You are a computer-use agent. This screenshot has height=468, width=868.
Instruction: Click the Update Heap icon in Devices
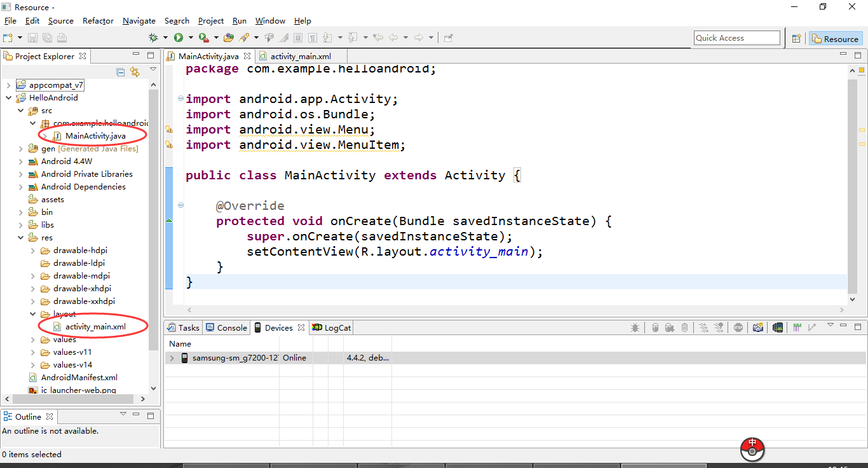coord(655,327)
